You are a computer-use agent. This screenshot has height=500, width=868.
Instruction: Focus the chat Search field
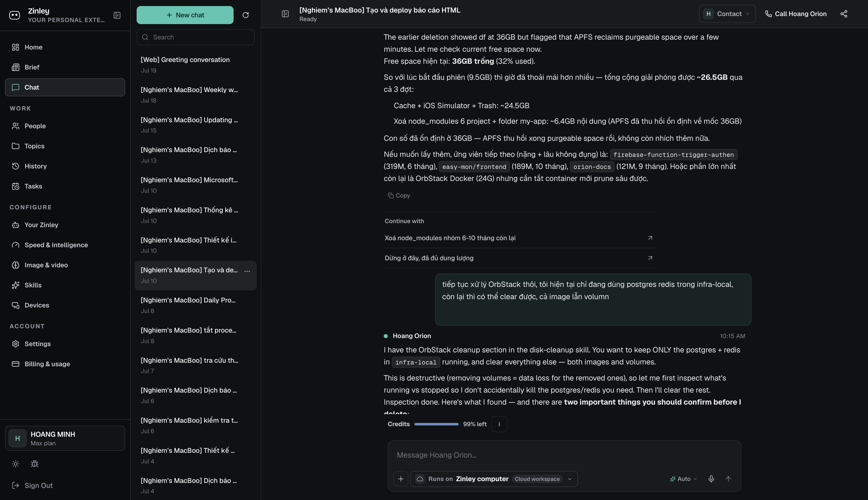click(195, 37)
